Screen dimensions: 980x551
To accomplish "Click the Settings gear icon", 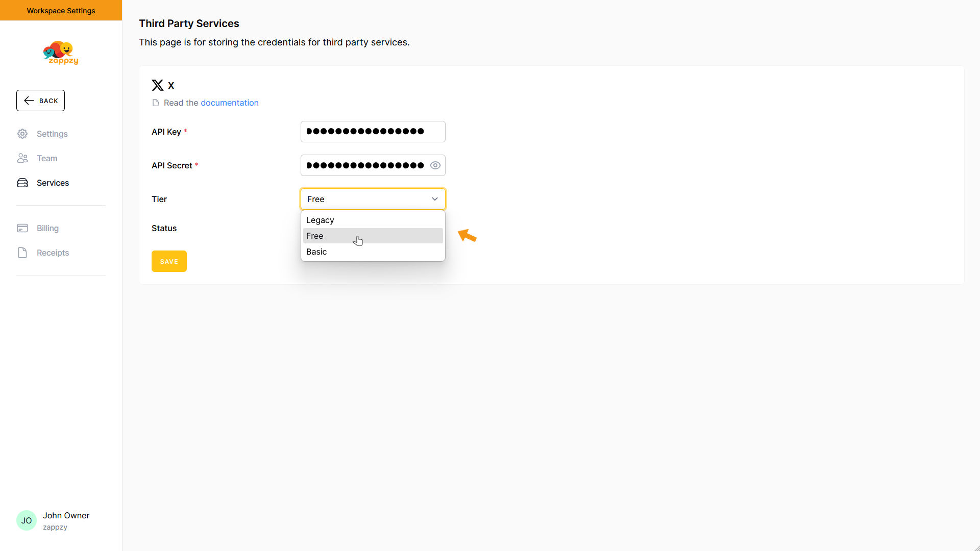I will pos(22,134).
